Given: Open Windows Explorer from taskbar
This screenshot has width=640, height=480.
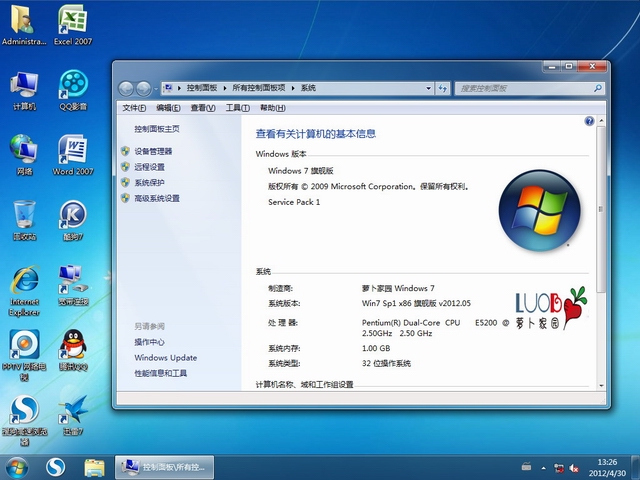Looking at the screenshot, I should click(94, 468).
